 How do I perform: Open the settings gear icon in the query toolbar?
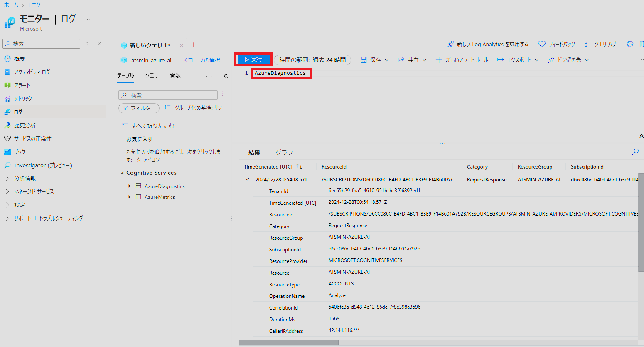[x=630, y=44]
